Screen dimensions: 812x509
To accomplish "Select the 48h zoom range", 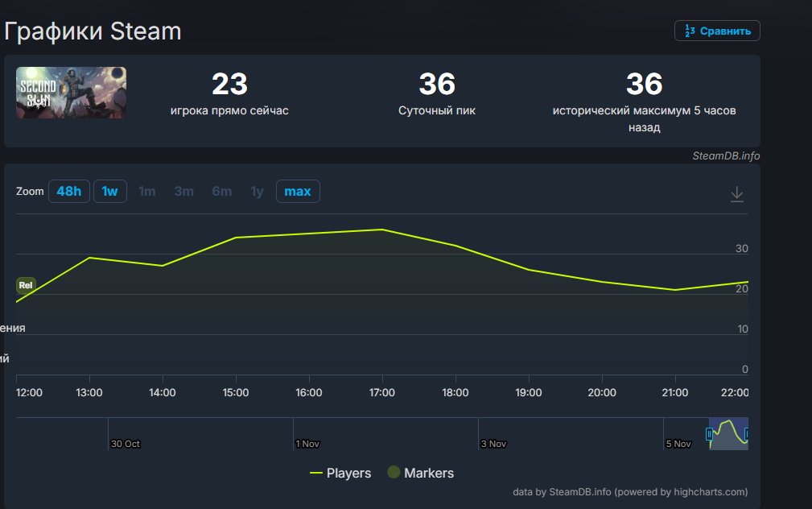I will click(x=69, y=191).
